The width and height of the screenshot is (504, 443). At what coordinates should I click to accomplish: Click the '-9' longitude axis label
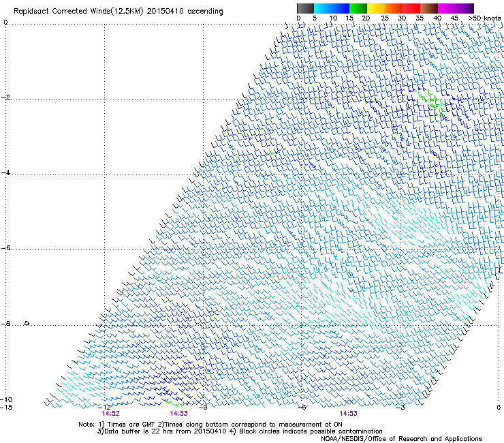click(x=203, y=408)
